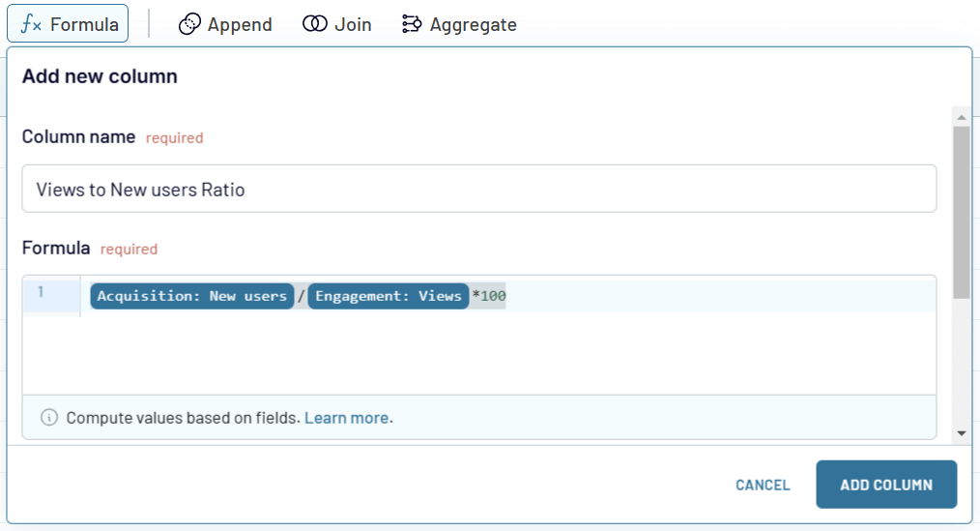Select the Engagement: Views field token
This screenshot has width=980, height=531.
point(389,296)
